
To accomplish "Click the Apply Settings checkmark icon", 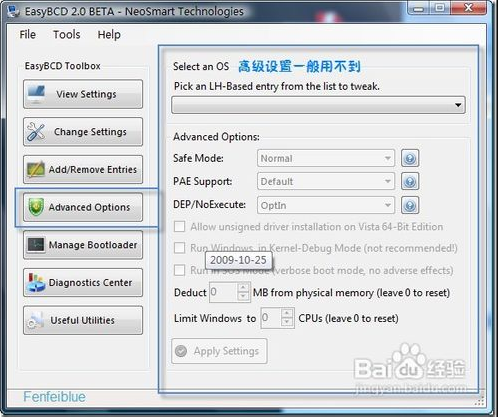I will 181,351.
